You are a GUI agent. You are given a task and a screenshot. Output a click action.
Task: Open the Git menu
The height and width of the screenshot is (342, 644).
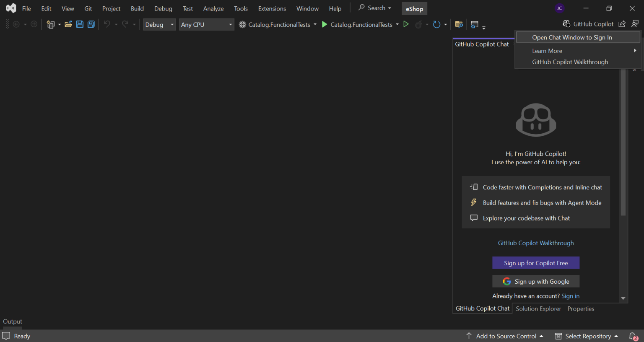point(88,8)
